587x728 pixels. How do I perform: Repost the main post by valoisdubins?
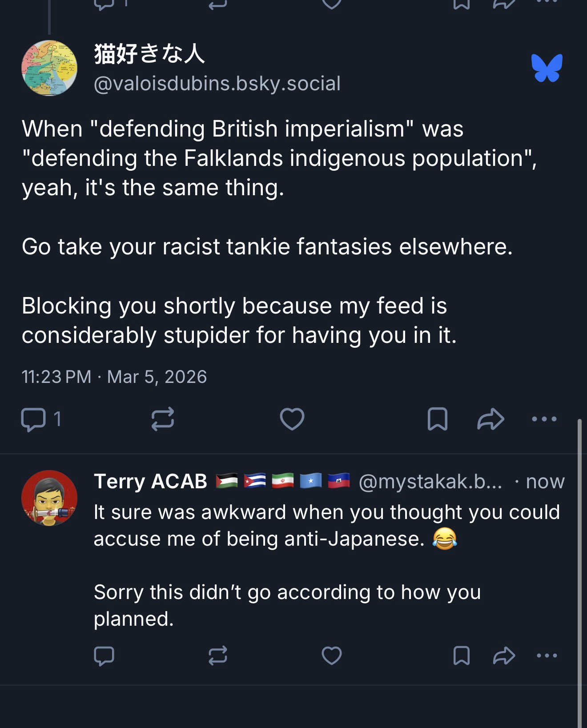coord(162,419)
